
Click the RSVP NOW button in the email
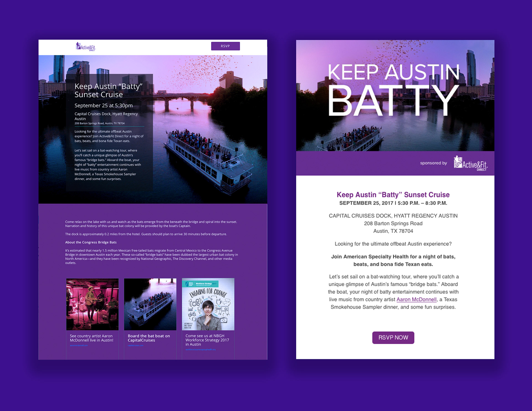[x=393, y=338]
